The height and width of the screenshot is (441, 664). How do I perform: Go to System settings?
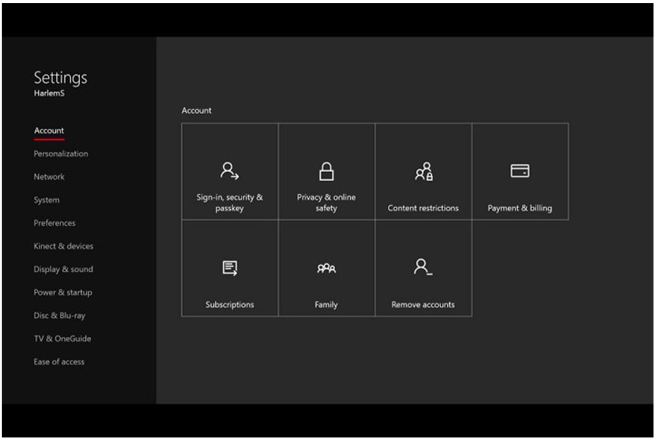click(x=47, y=200)
